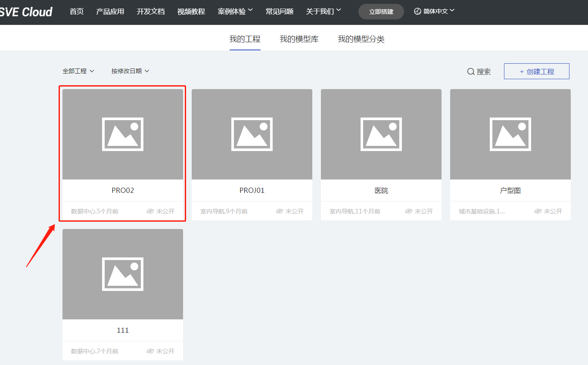Screen dimensions: 588x365
Task: Toggle the 未公开 eye icon on 医院
Action: (x=409, y=211)
